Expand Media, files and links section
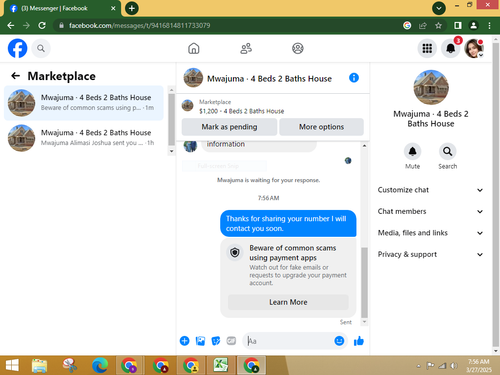Screen dimensions: 500x375 [430, 233]
